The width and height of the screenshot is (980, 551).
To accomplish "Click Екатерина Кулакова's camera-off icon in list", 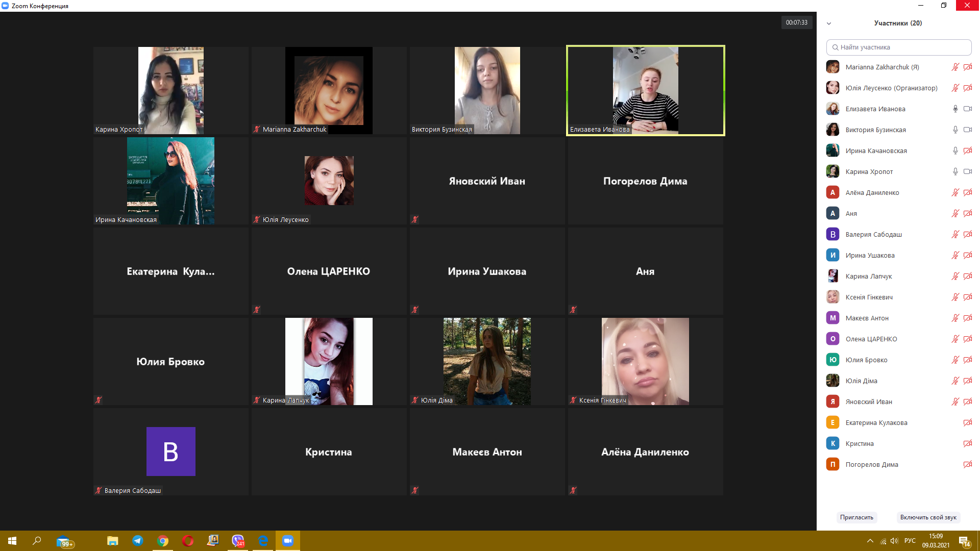I will (x=967, y=422).
